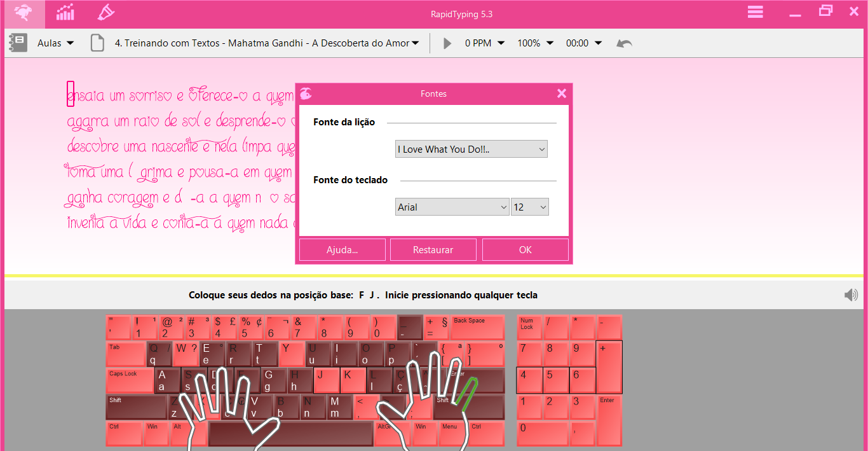Click the lesson page icon beside lesson title
Image resolution: width=868 pixels, height=451 pixels.
coord(98,43)
